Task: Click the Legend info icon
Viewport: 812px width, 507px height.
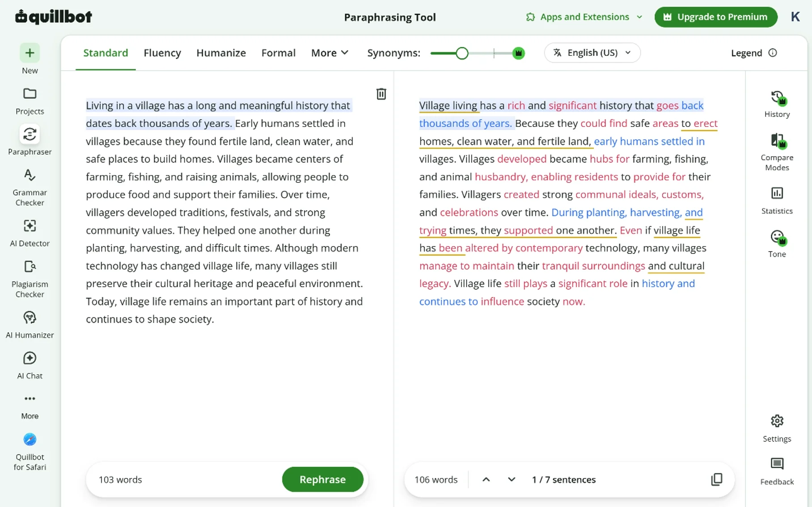Action: pos(773,53)
